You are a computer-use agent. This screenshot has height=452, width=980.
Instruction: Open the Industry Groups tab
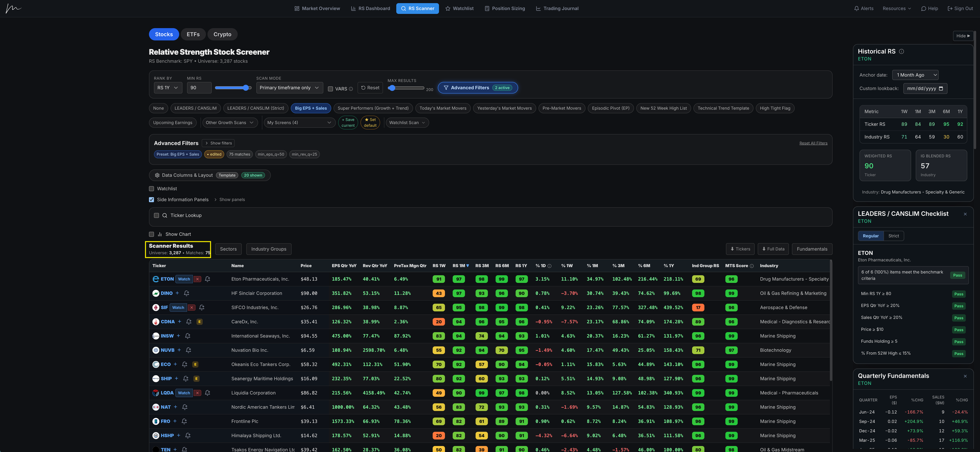269,249
